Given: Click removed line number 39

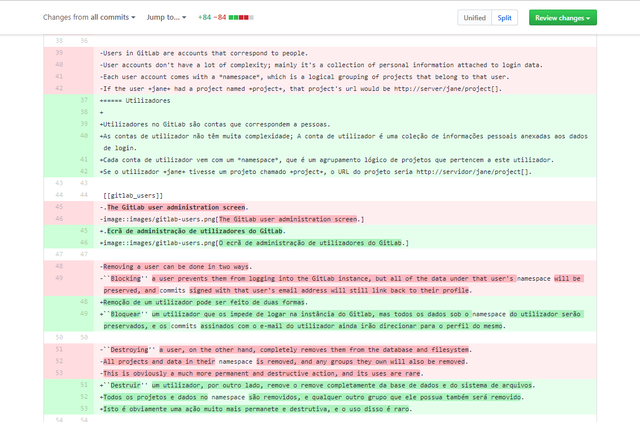Looking at the screenshot, I should click(59, 53).
